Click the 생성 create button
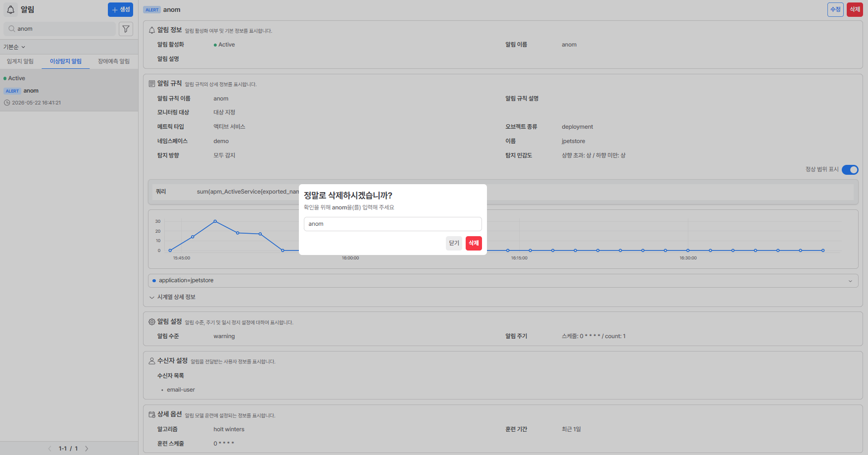Image resolution: width=868 pixels, height=455 pixels. click(120, 9)
